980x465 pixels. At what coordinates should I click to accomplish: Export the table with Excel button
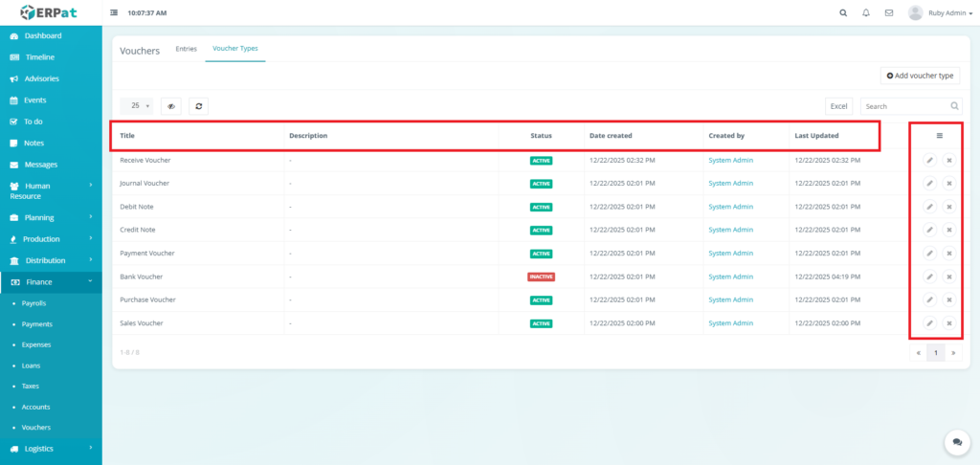(838, 106)
